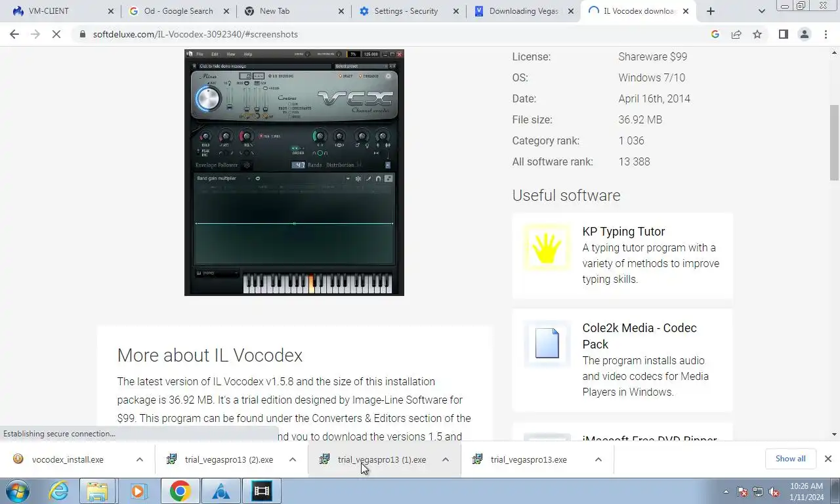Close the New Tab tab
The width and height of the screenshot is (840, 504).
tap(341, 11)
